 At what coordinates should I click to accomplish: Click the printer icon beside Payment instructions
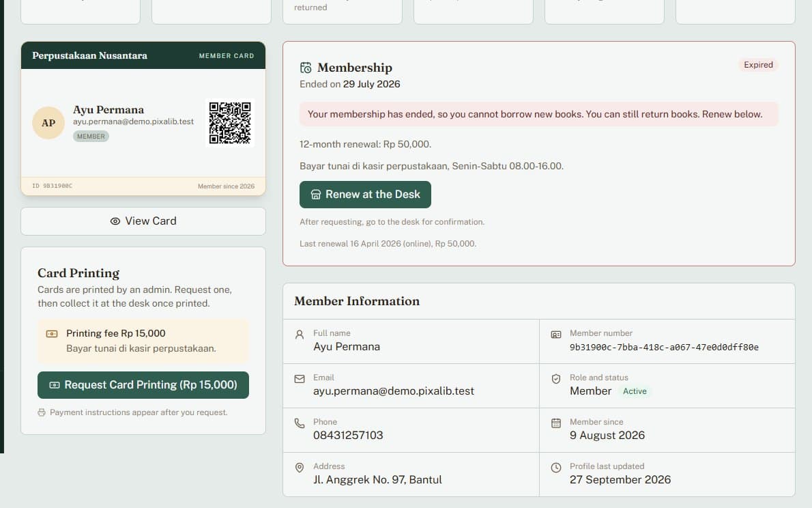click(x=42, y=412)
